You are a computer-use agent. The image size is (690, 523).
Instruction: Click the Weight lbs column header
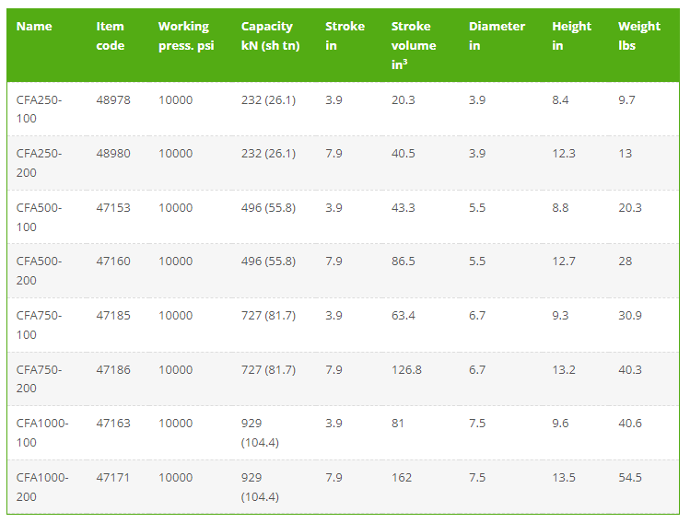(639, 36)
